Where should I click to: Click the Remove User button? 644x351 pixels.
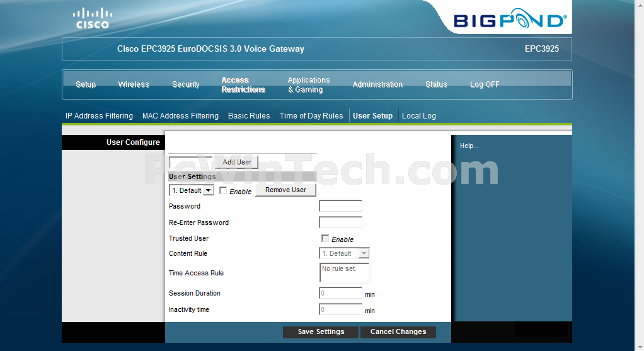tap(286, 190)
